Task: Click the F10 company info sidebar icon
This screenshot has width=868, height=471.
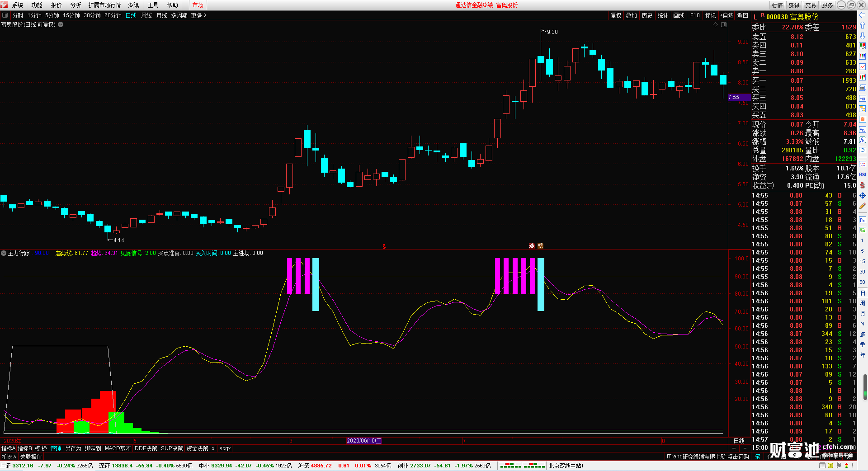Action: pos(863,98)
